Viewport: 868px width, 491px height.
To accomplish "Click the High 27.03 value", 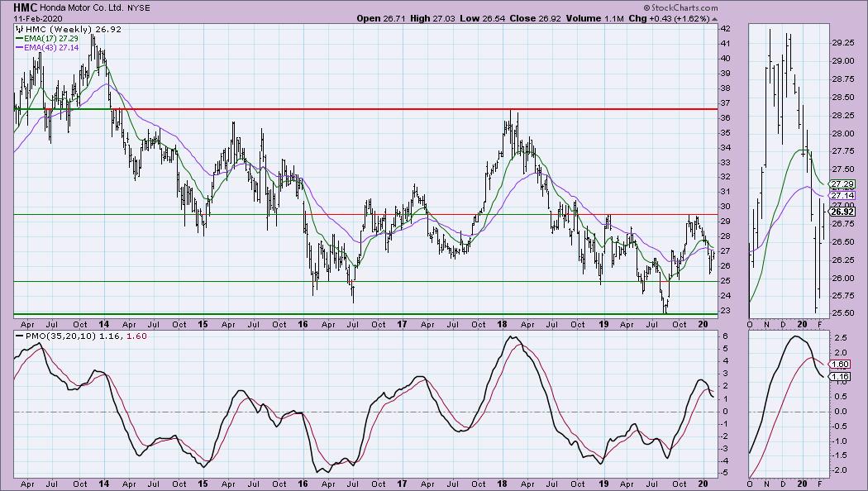I will (433, 18).
